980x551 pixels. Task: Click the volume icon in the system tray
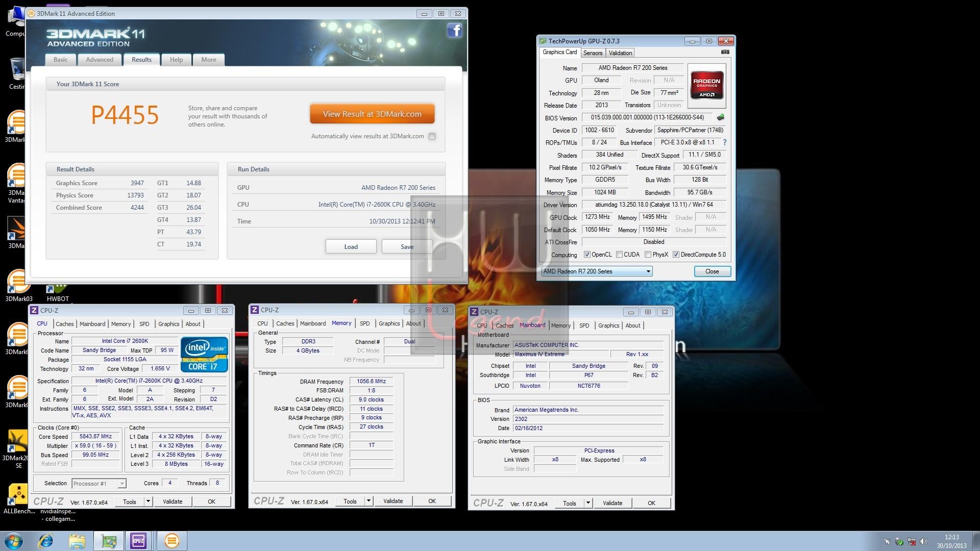coord(924,541)
